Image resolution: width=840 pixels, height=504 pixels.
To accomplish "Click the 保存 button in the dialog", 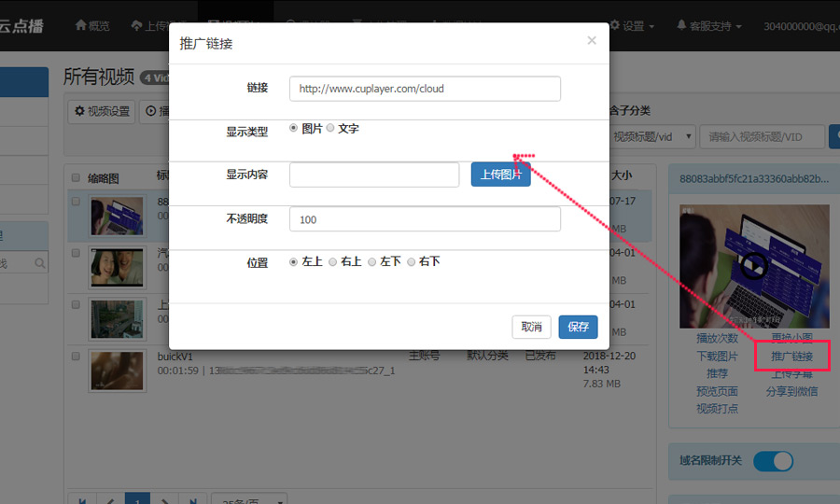I will (578, 327).
